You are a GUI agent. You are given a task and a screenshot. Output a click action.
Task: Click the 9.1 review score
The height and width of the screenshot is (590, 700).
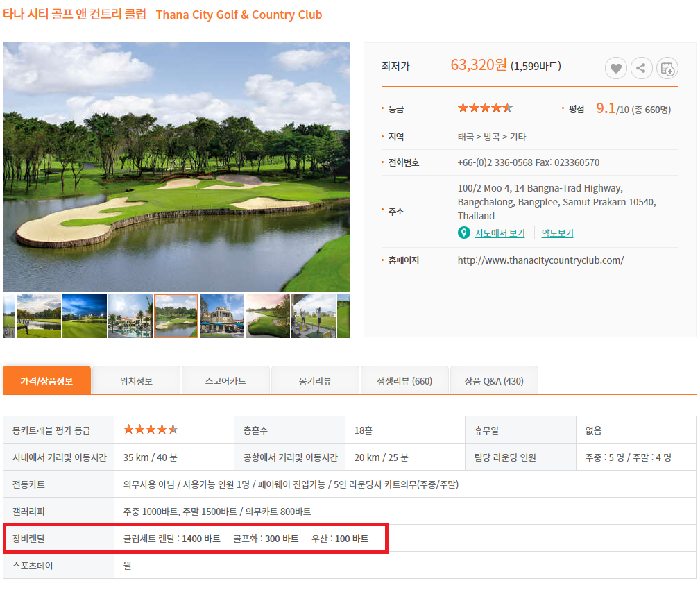tap(606, 108)
